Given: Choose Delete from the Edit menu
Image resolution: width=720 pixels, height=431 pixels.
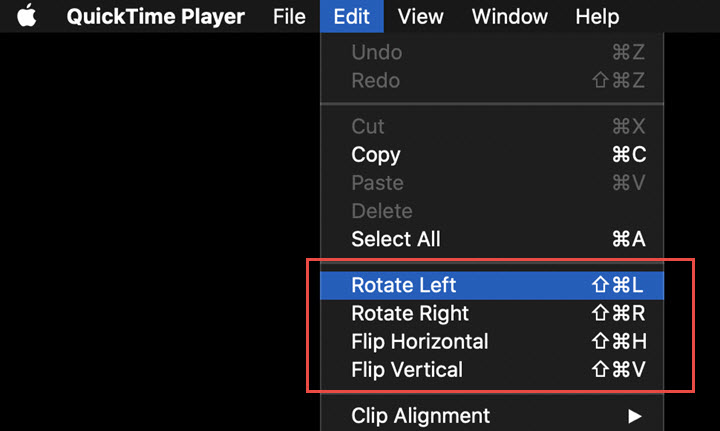Looking at the screenshot, I should (382, 211).
